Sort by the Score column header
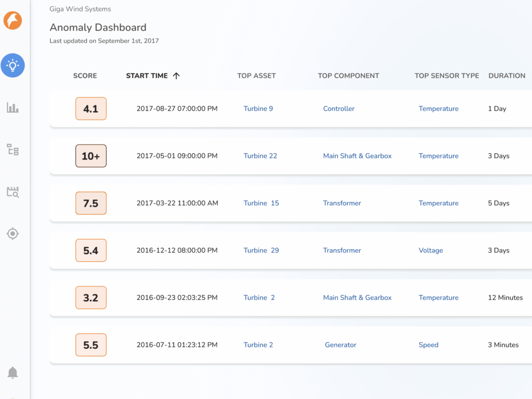Screen dimensions: 532x399 click(85, 76)
